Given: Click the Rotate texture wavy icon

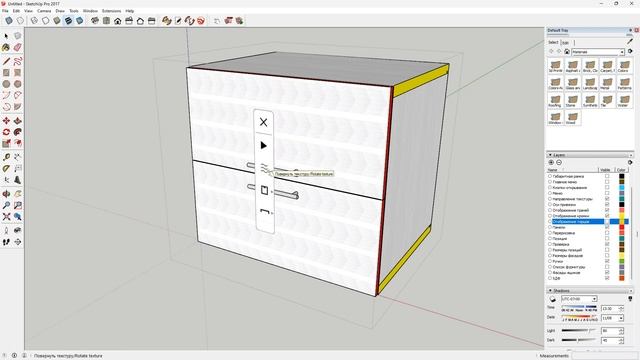Looking at the screenshot, I should pyautogui.click(x=264, y=167).
